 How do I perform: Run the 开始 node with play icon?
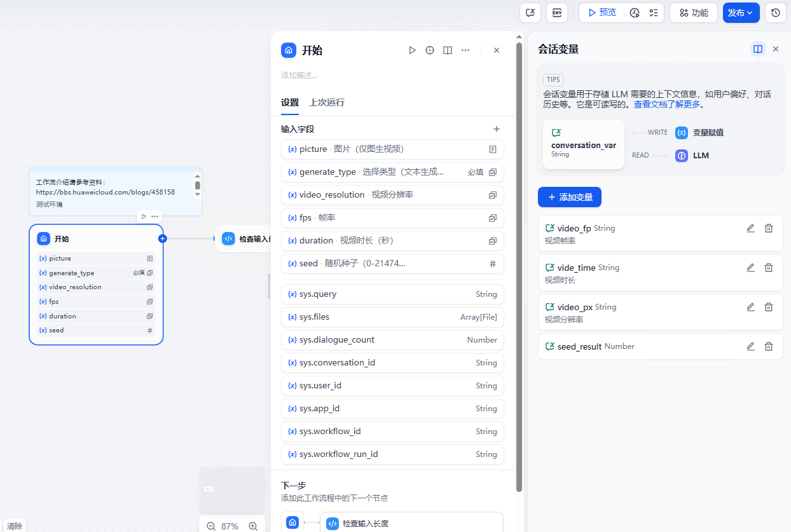point(412,50)
